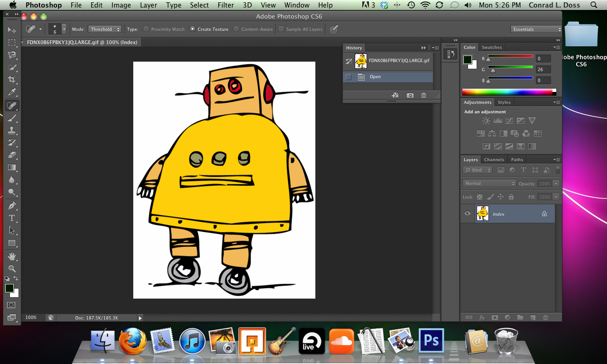The image size is (607, 364).
Task: Add a Photo Filter adjustment
Action: pos(515,134)
